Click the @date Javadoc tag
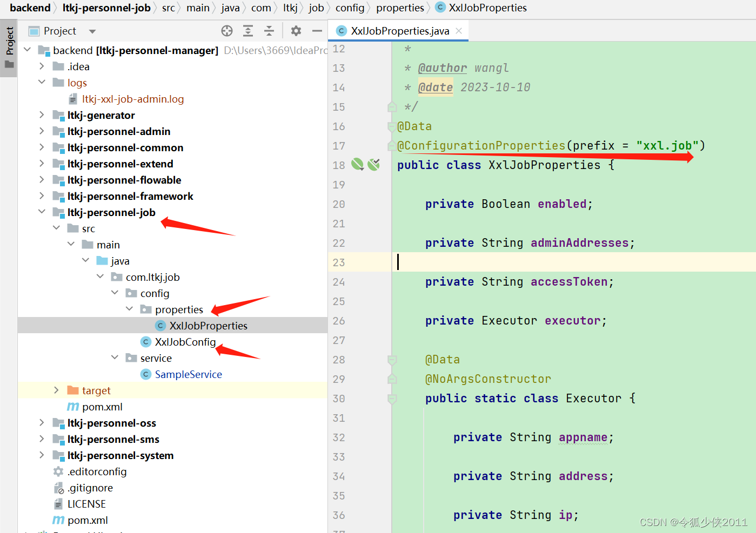 coord(435,87)
